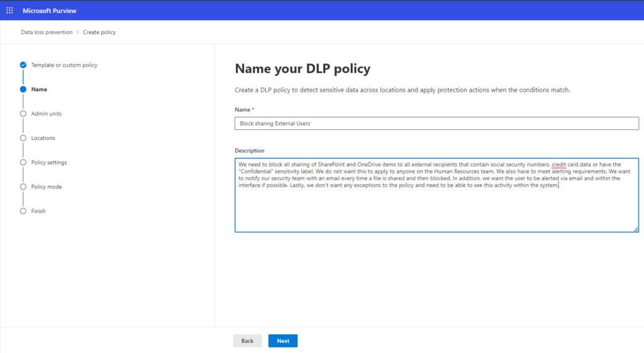Click the Policy settings step circle

23,163
